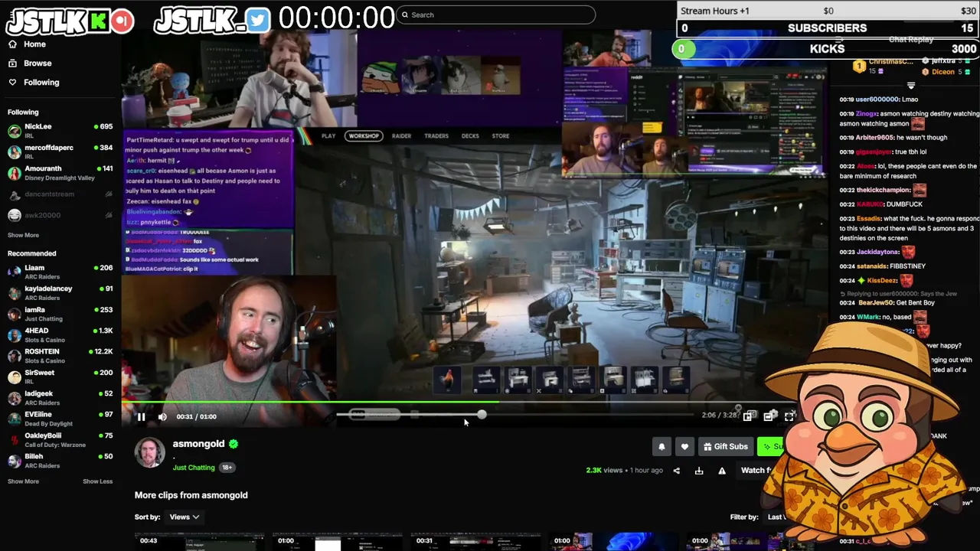The height and width of the screenshot is (551, 980).
Task: Click the Browse icon in sidebar
Action: coord(12,64)
